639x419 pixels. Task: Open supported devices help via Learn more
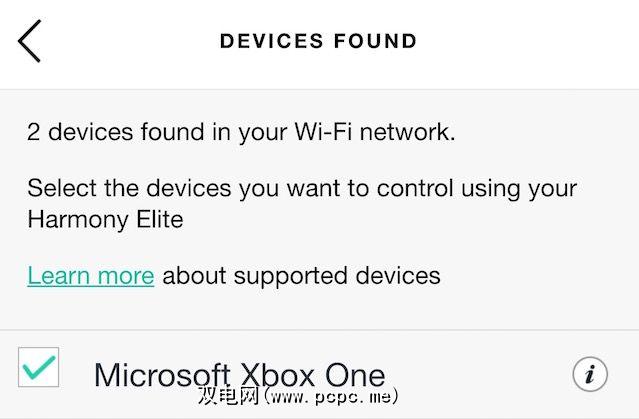pyautogui.click(x=90, y=275)
